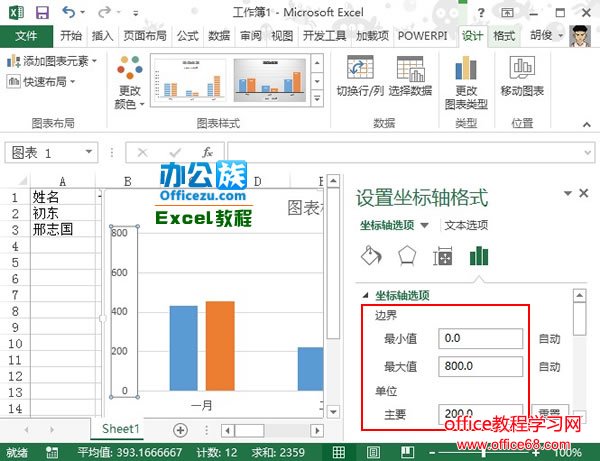Open Axis Options (坐标轴选项) dropdown arrow

[x=424, y=225]
